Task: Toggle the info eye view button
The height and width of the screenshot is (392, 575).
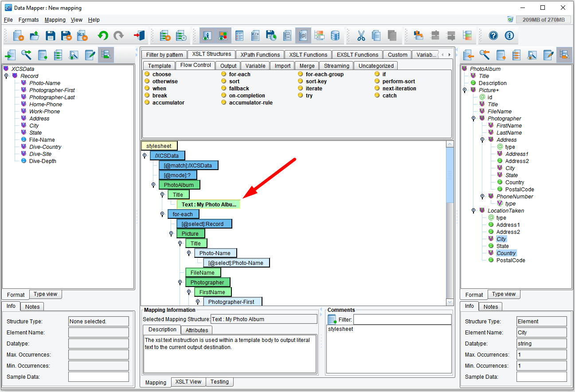Action: [x=207, y=36]
